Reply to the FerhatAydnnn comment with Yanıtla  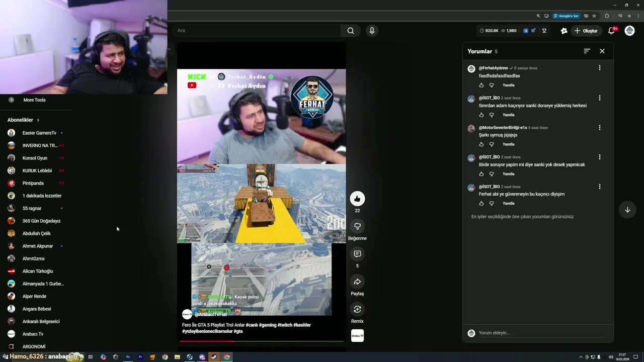(509, 85)
